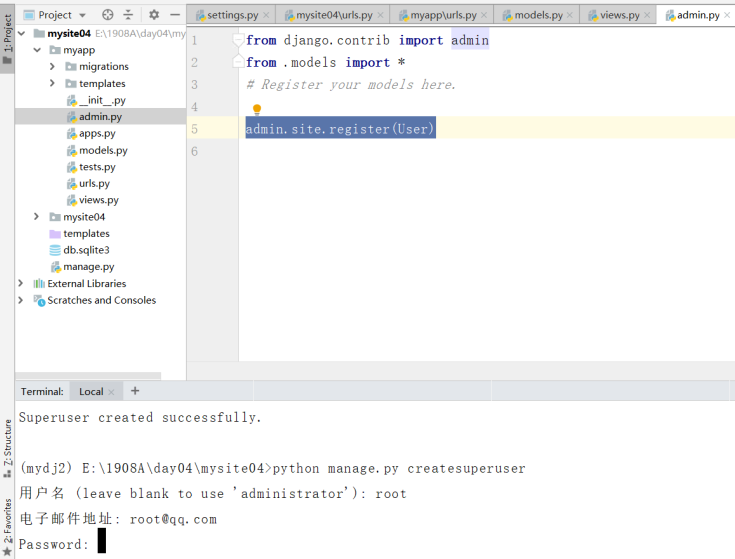Add a new terminal session with plus

coord(135,391)
